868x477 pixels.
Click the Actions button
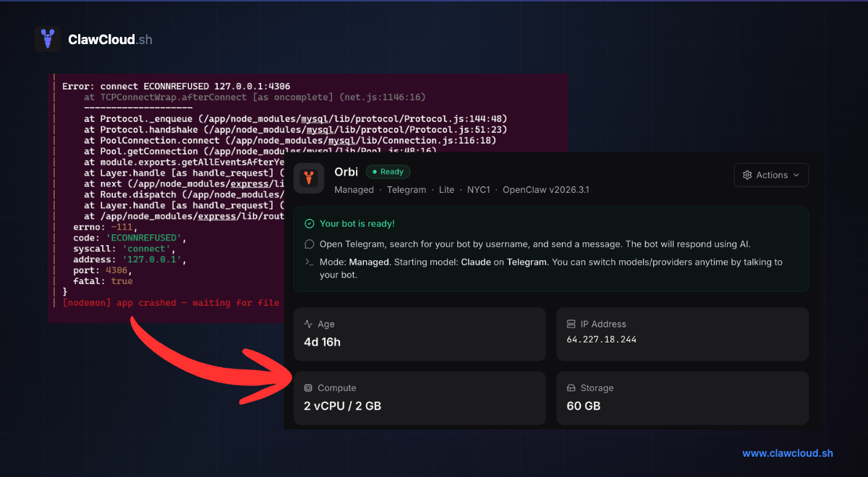(x=771, y=174)
